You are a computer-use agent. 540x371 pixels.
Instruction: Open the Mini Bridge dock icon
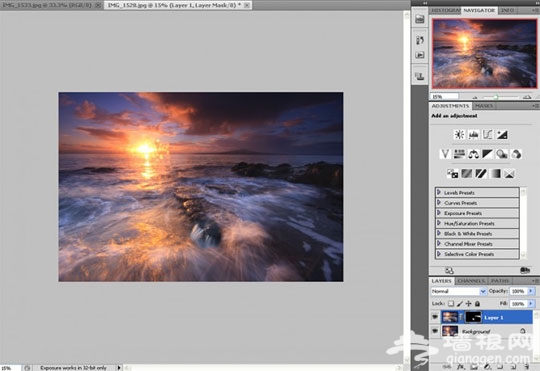tap(419, 19)
